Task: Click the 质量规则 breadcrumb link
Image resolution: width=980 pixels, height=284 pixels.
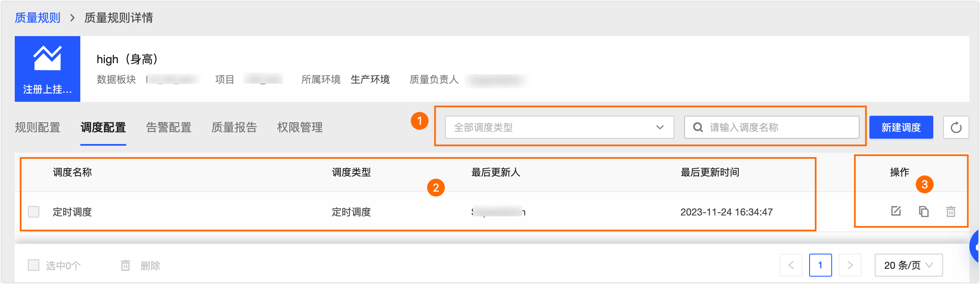Action: (x=38, y=18)
